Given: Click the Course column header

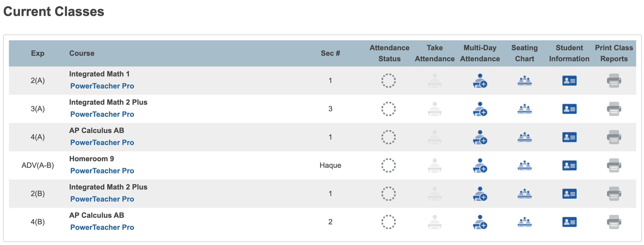Looking at the screenshot, I should [x=82, y=53].
